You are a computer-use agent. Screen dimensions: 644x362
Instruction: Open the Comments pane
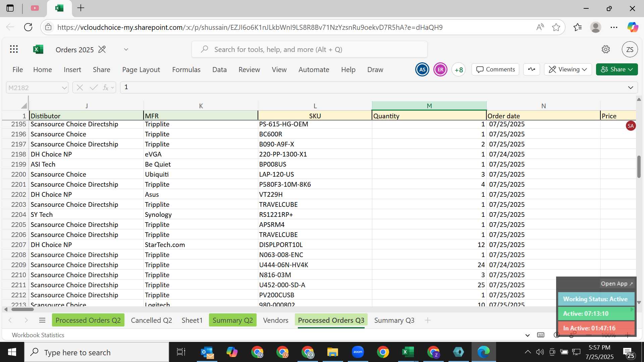click(495, 69)
